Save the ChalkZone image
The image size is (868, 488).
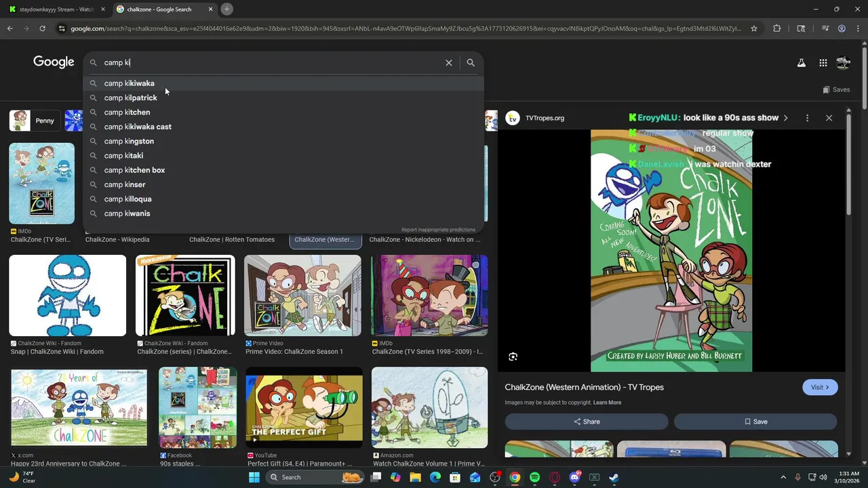coord(755,422)
